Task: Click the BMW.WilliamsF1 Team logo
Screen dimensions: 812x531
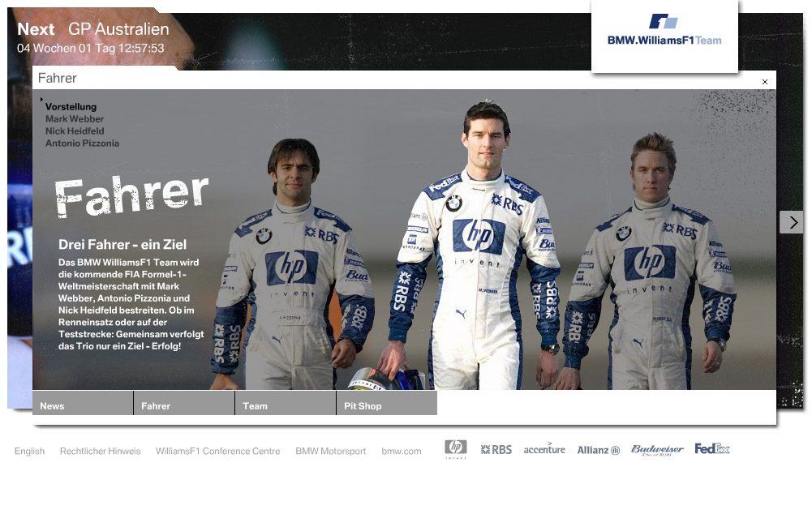Action: tap(664, 30)
